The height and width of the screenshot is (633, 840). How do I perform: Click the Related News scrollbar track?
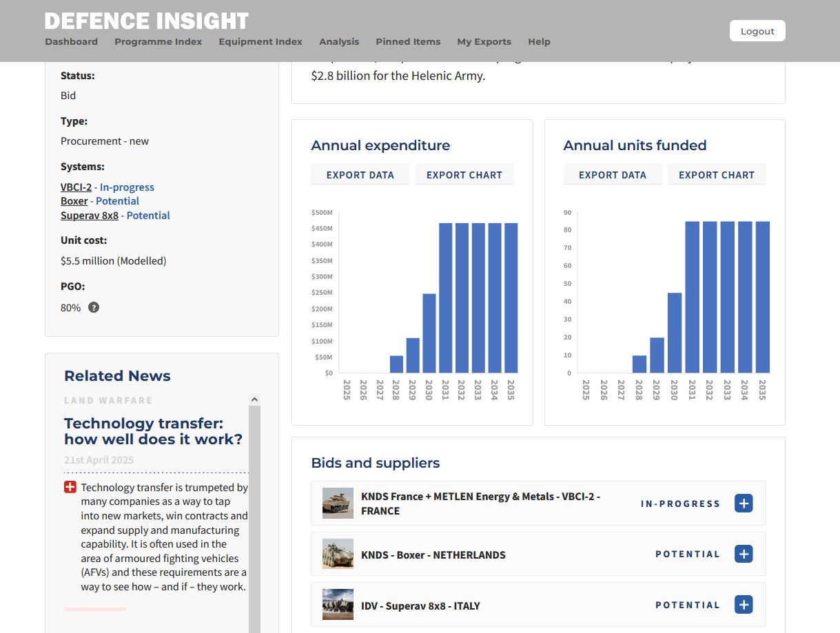click(x=254, y=519)
